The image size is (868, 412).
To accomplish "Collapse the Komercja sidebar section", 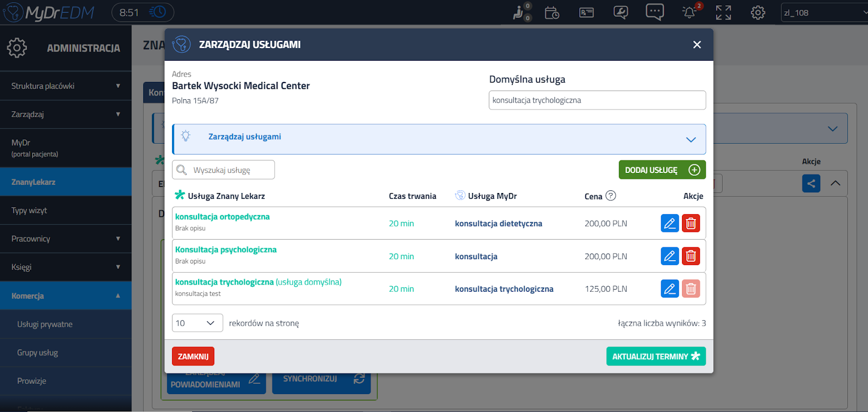I will tap(65, 296).
